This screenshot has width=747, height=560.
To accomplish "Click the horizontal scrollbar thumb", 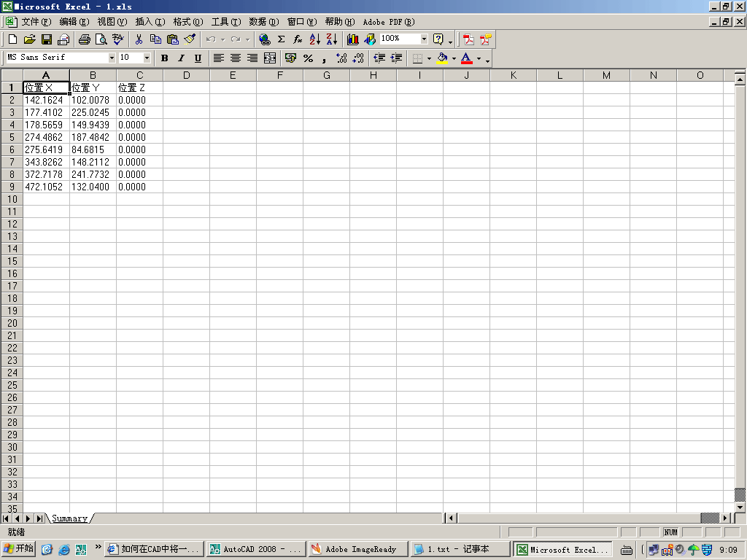I will [710, 518].
